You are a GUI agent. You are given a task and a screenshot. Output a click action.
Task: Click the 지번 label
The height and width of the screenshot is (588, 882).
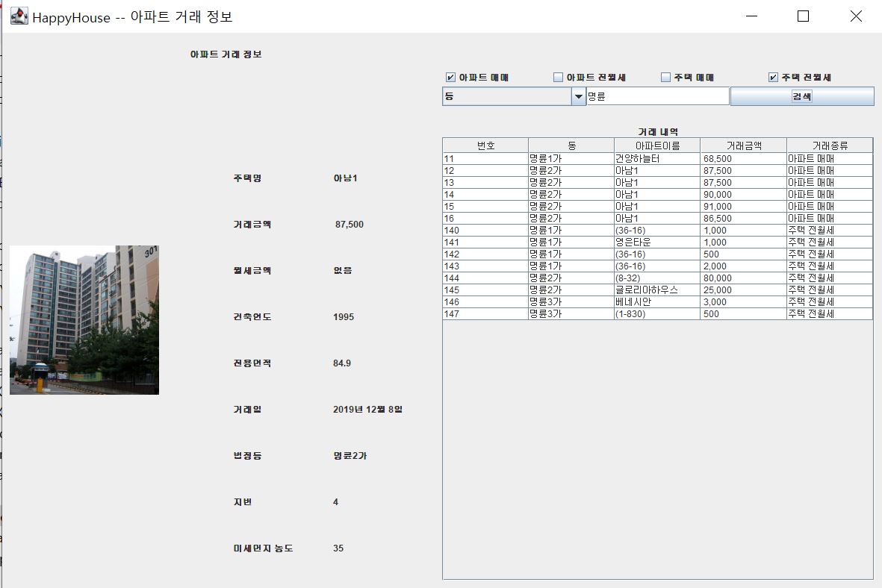point(243,502)
